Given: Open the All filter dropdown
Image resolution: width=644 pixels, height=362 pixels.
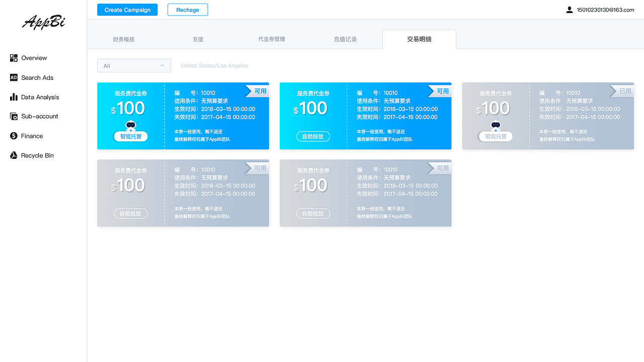Looking at the screenshot, I should coord(134,65).
